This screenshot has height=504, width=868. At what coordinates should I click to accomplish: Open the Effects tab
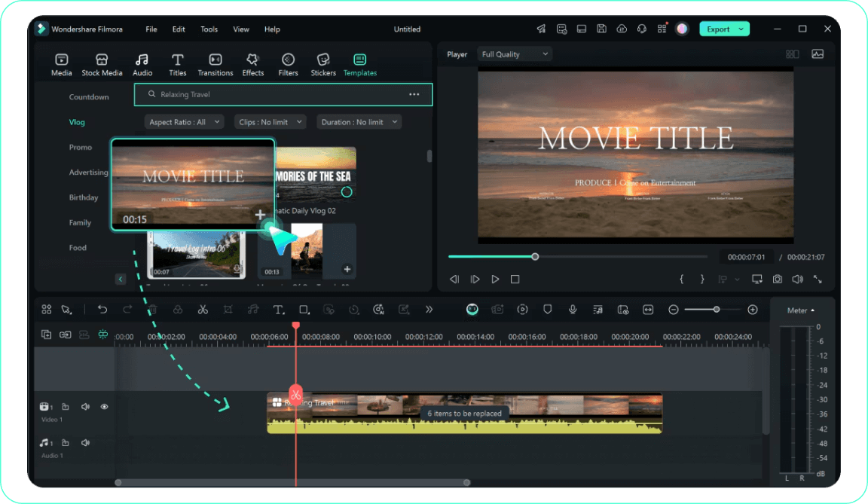coord(253,65)
